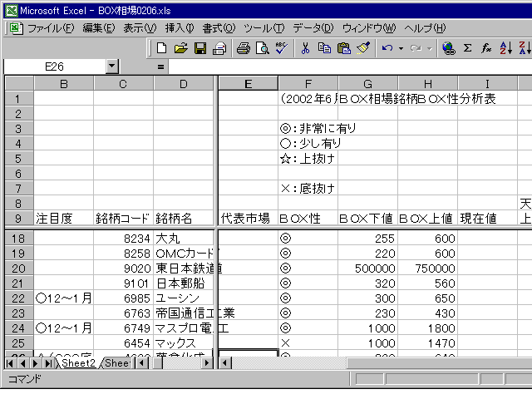Expand the Redo history dropdown arrow

click(429, 48)
